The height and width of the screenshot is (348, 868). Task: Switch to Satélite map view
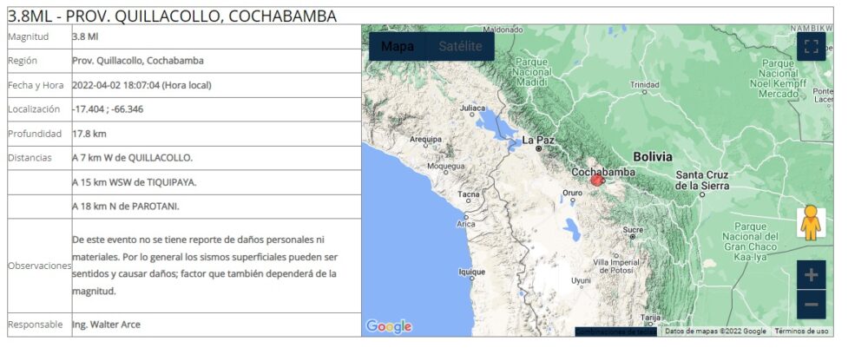point(460,47)
